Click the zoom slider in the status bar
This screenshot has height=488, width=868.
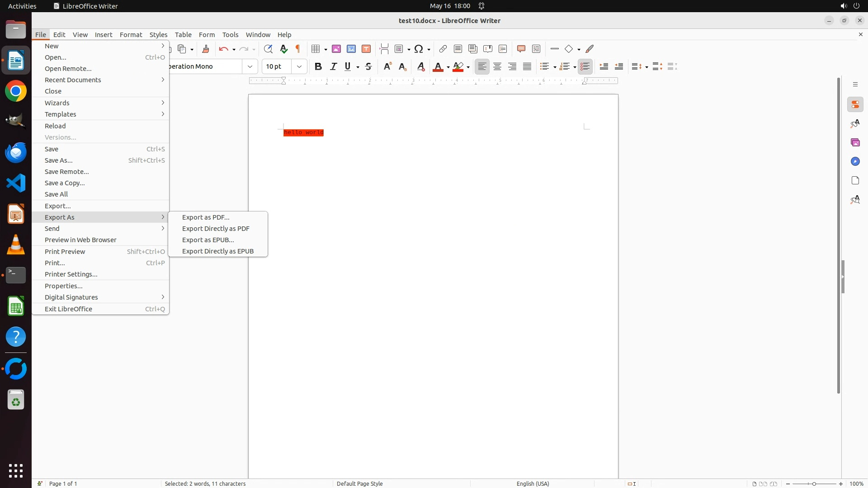(x=814, y=483)
